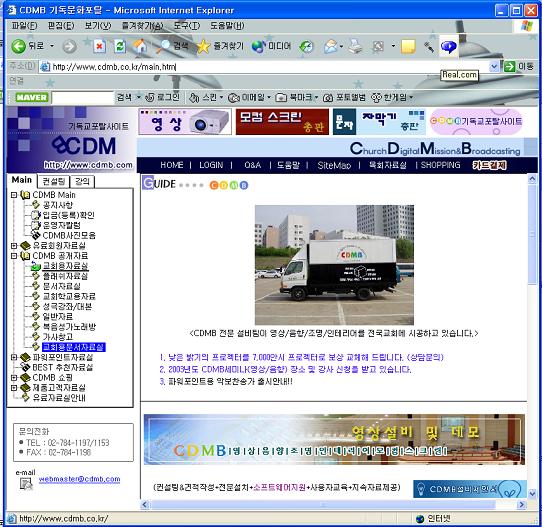This screenshot has width=542, height=527.
Task: Click the horizontal scrollbar right arrow
Action: tap(522, 505)
